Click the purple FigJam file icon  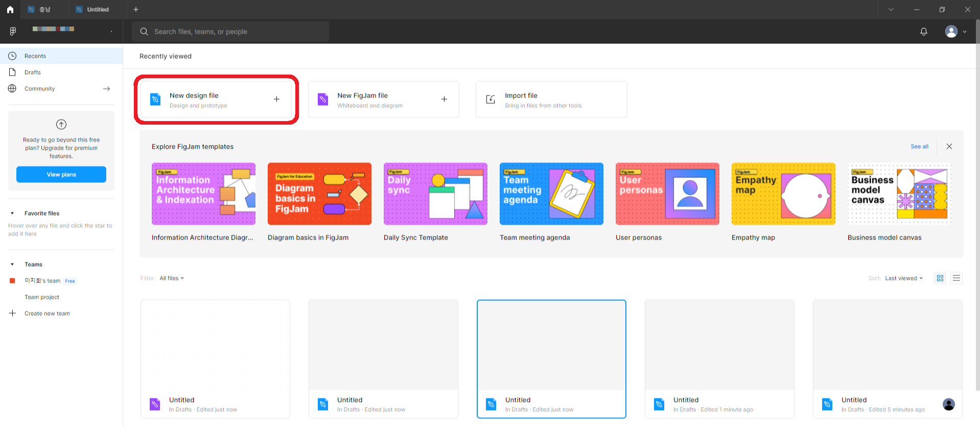323,99
